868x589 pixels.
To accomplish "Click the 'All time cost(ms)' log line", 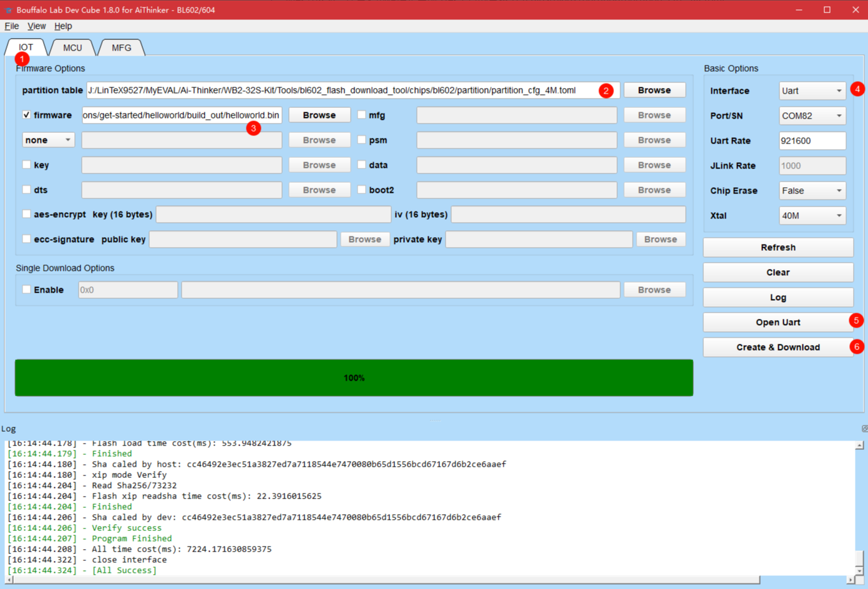I will coord(139,549).
